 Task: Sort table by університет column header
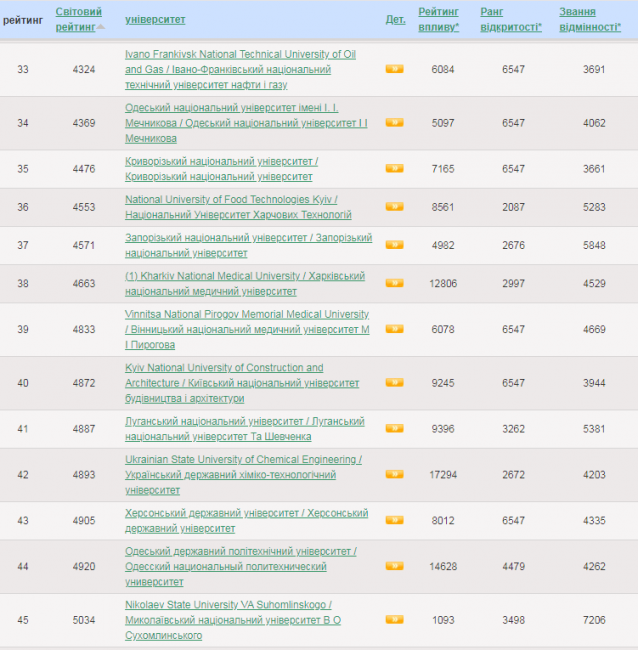click(x=155, y=19)
